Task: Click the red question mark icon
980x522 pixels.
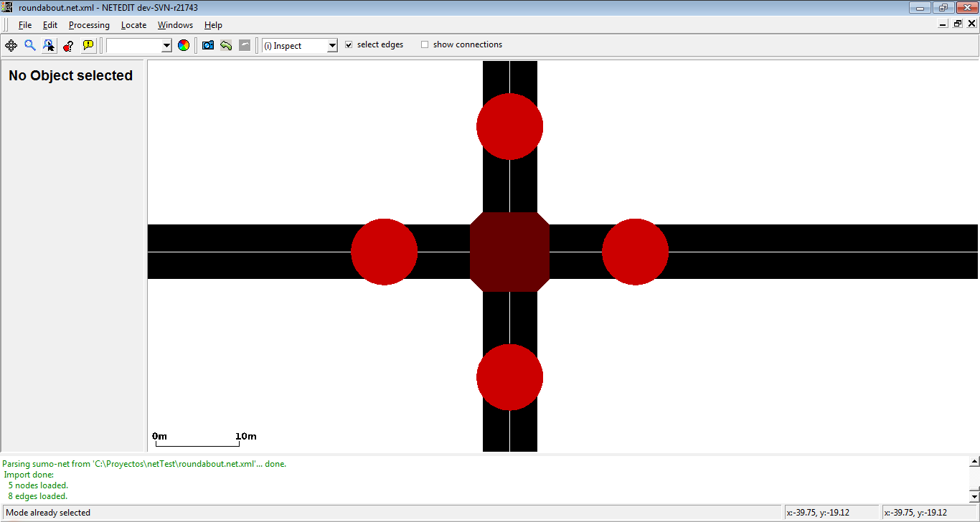Action: (x=68, y=45)
